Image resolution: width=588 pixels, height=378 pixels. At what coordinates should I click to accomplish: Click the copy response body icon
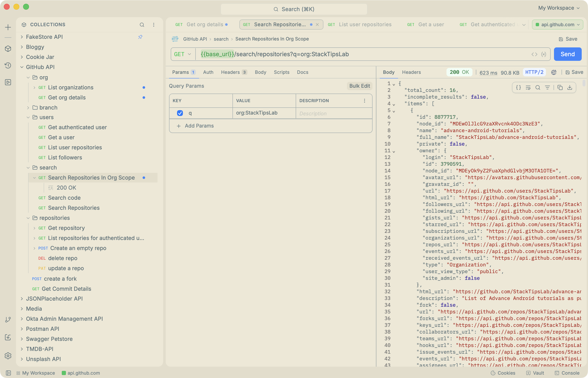tap(560, 87)
